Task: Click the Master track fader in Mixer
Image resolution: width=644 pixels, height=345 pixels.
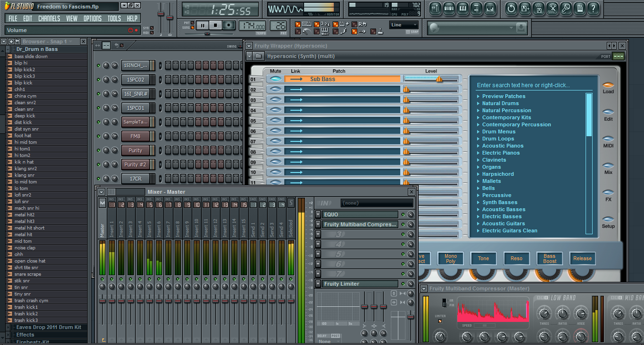Action: tap(102, 301)
